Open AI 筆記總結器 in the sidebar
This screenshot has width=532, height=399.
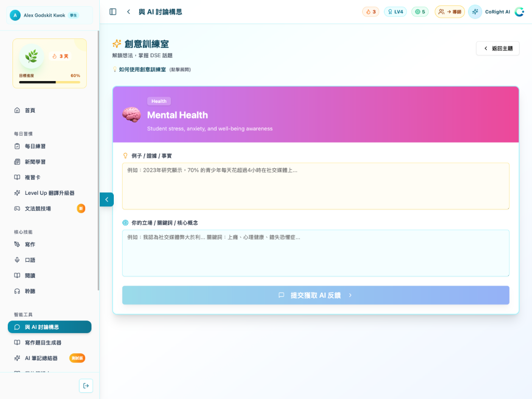pyautogui.click(x=49, y=358)
